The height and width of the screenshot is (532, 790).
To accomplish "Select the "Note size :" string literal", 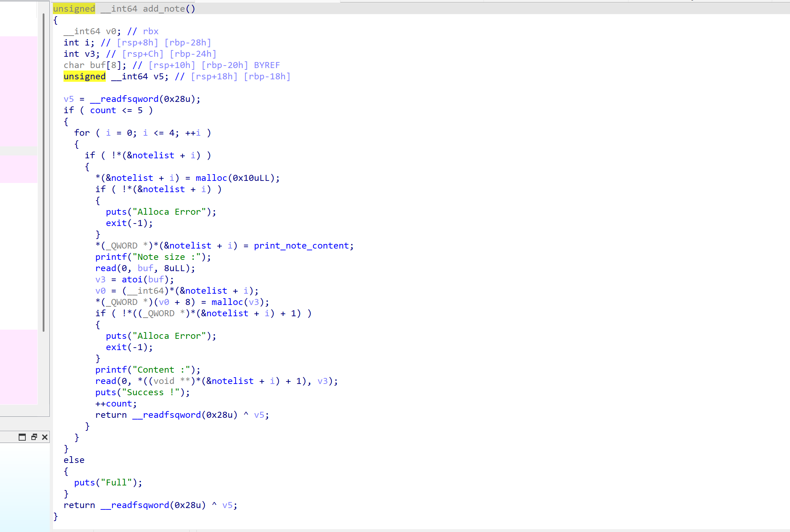I will (x=166, y=257).
